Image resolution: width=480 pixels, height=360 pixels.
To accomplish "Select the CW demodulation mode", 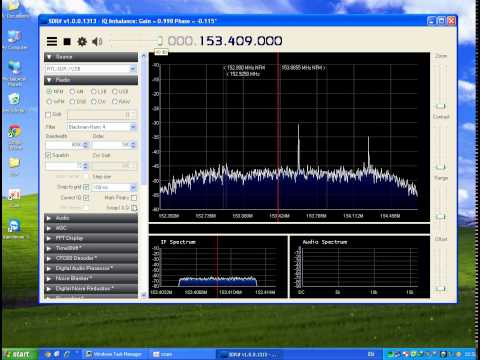I will tap(94, 101).
